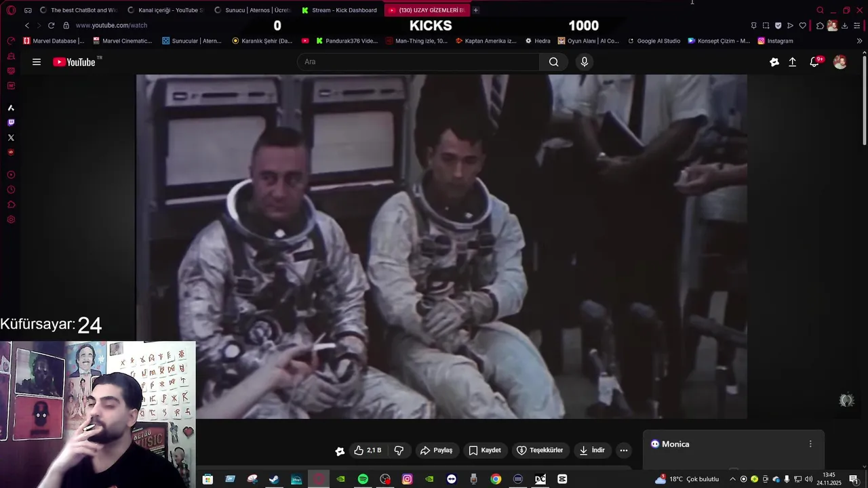Open 'Marvel Cinematic...' bookmark
The height and width of the screenshot is (488, 868).
coord(123,41)
